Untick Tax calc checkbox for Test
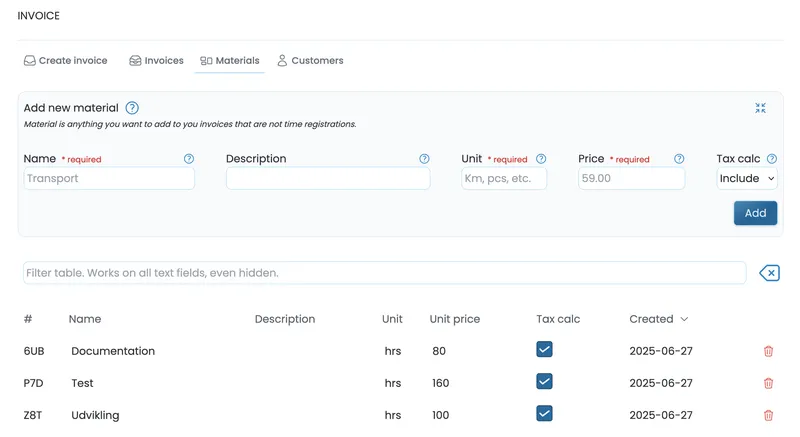The width and height of the screenshot is (800, 437). 544,381
